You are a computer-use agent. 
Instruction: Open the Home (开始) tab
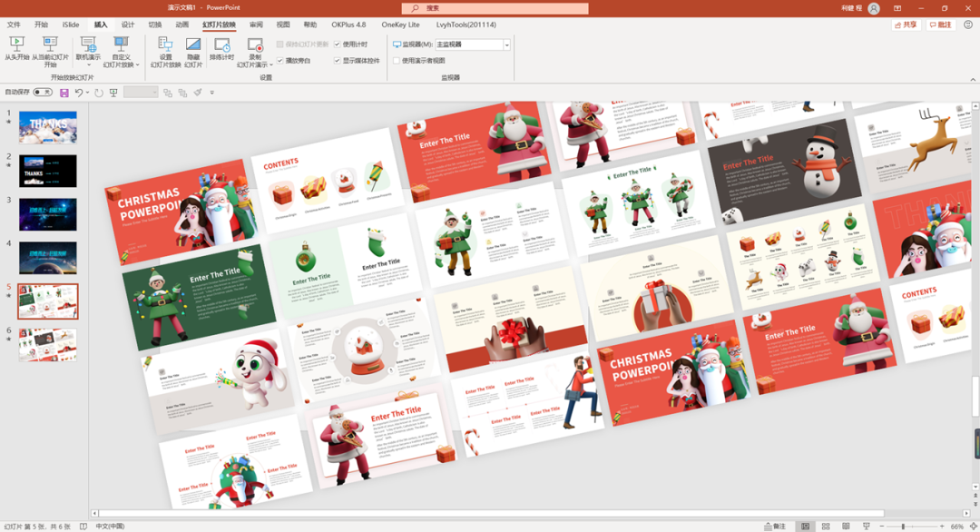(x=41, y=25)
